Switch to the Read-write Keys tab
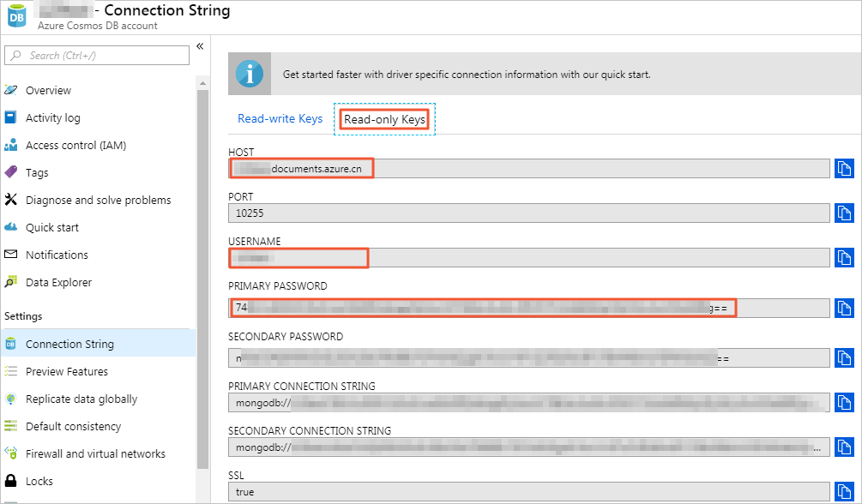This screenshot has width=862, height=504. tap(279, 119)
